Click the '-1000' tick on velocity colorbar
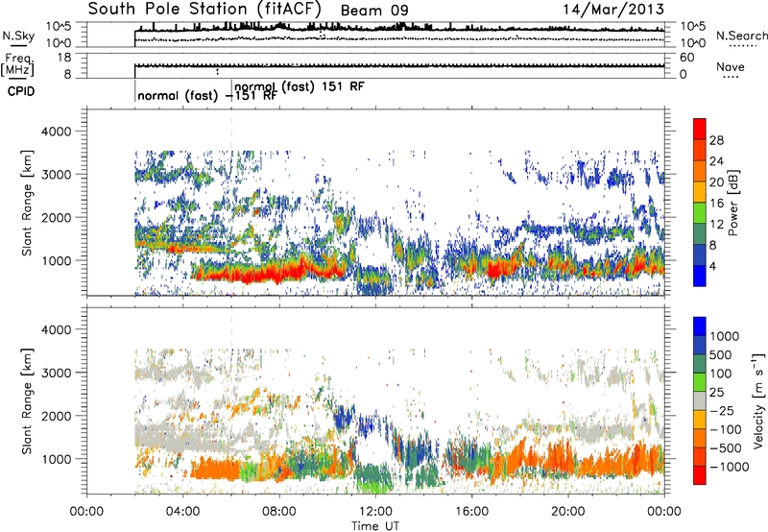This screenshot has width=768, height=532. pyautogui.click(x=730, y=467)
